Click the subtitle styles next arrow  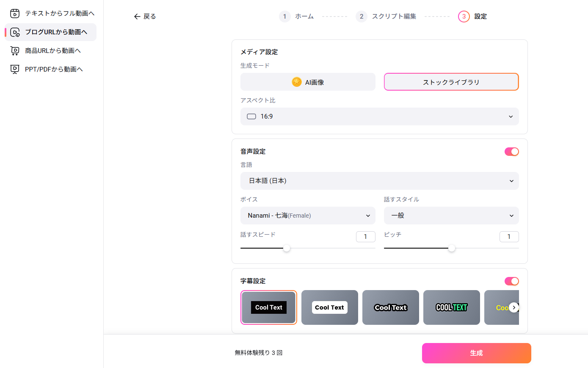point(514,307)
